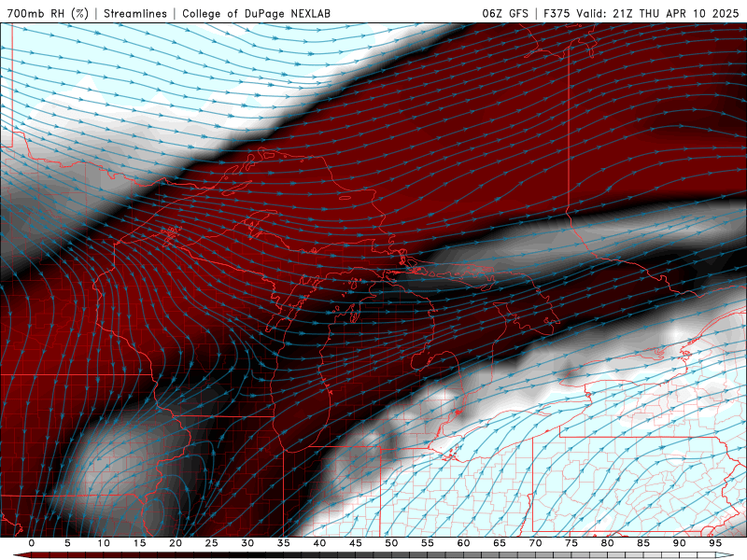Select the "06Z GFS" model run label
747x560 pixels.
click(505, 13)
